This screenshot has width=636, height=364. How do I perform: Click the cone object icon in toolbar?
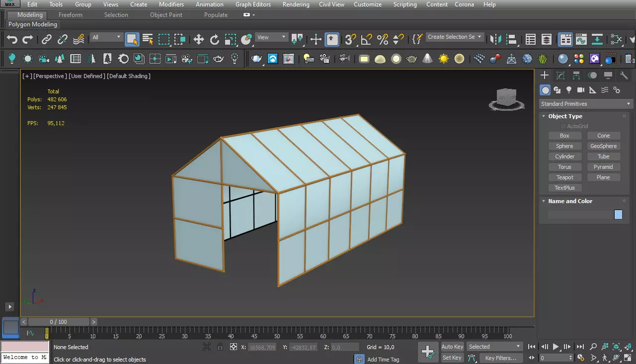(x=428, y=59)
